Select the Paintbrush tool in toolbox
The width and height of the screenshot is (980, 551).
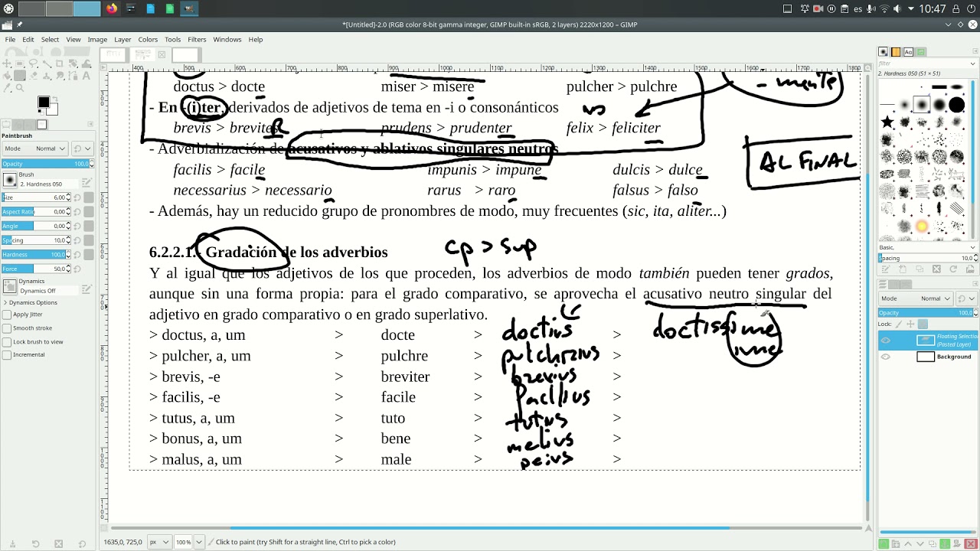click(x=20, y=76)
